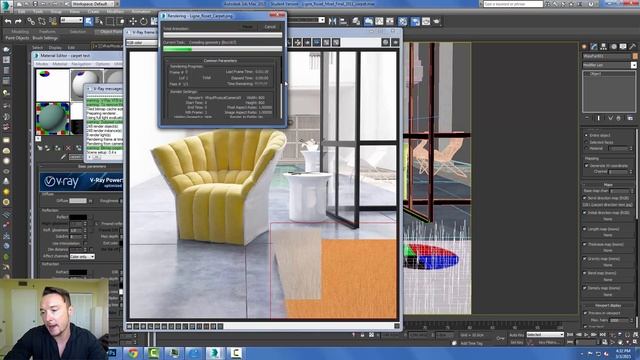Select the Selected faces radio button
This screenshot has width=640, height=360.
pos(586,142)
